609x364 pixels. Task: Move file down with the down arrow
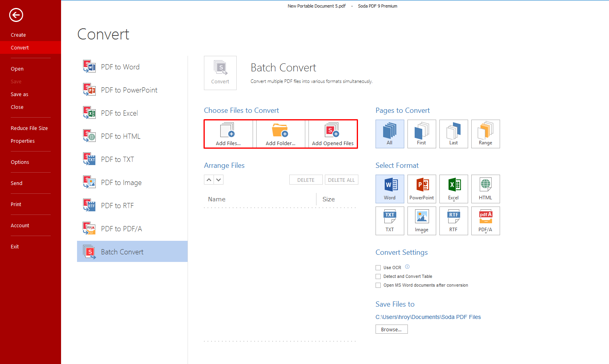point(219,180)
